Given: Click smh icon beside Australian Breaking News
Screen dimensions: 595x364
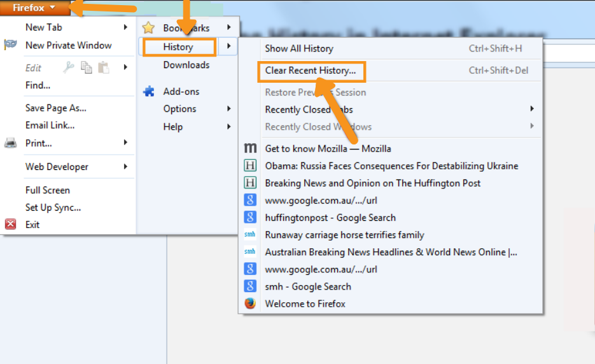Looking at the screenshot, I should tap(250, 251).
